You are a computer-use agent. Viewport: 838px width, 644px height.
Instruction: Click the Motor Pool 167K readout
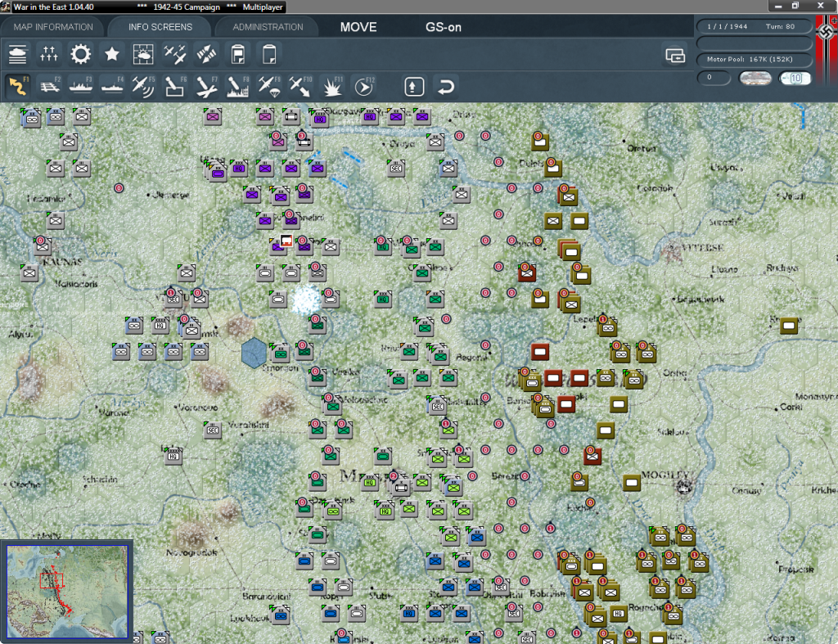[x=754, y=59]
